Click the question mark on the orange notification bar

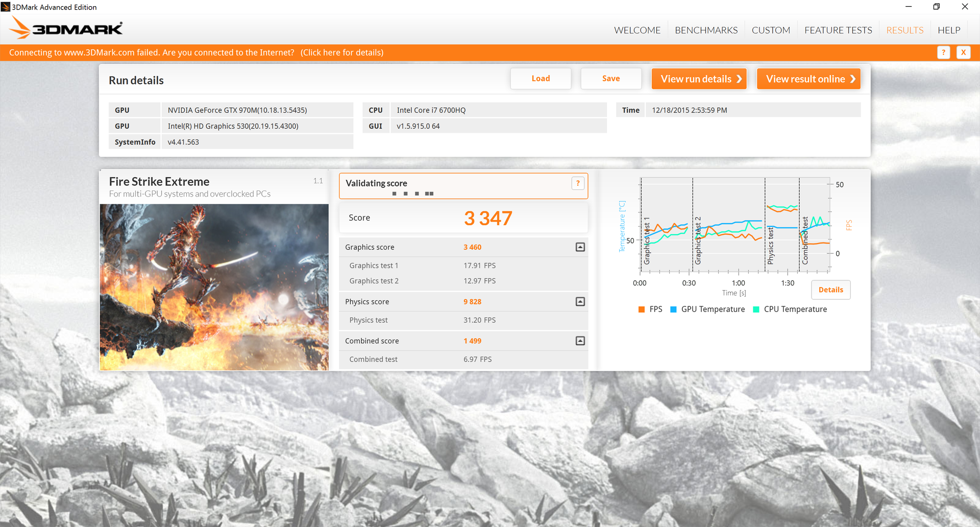943,53
